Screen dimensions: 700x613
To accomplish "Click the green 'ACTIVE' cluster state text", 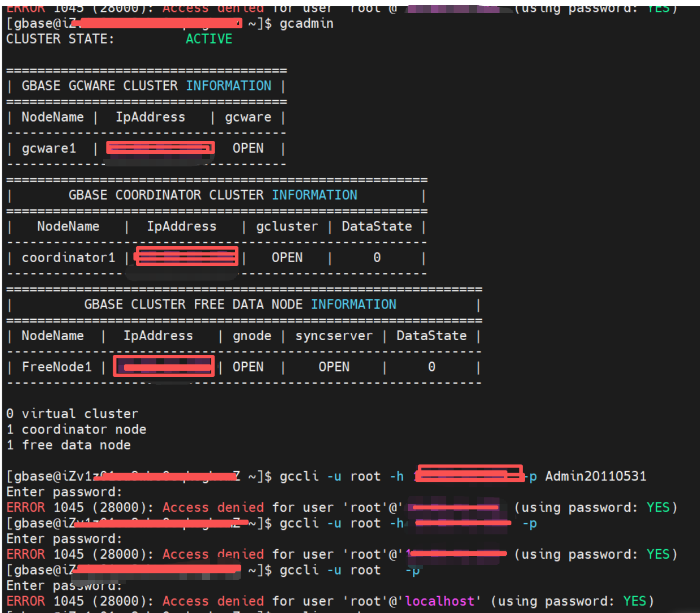I will [209, 39].
